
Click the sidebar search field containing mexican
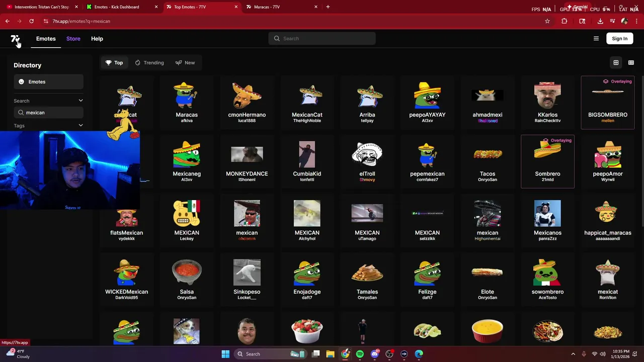pyautogui.click(x=48, y=113)
